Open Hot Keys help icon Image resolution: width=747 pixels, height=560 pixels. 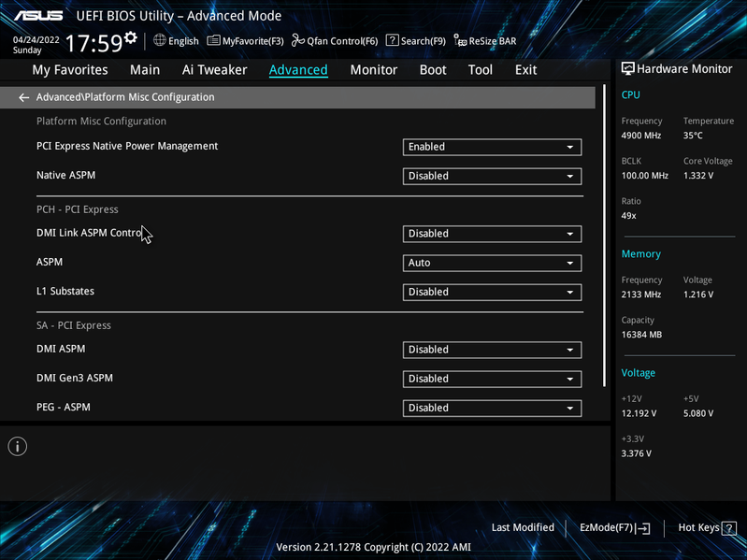tap(729, 527)
